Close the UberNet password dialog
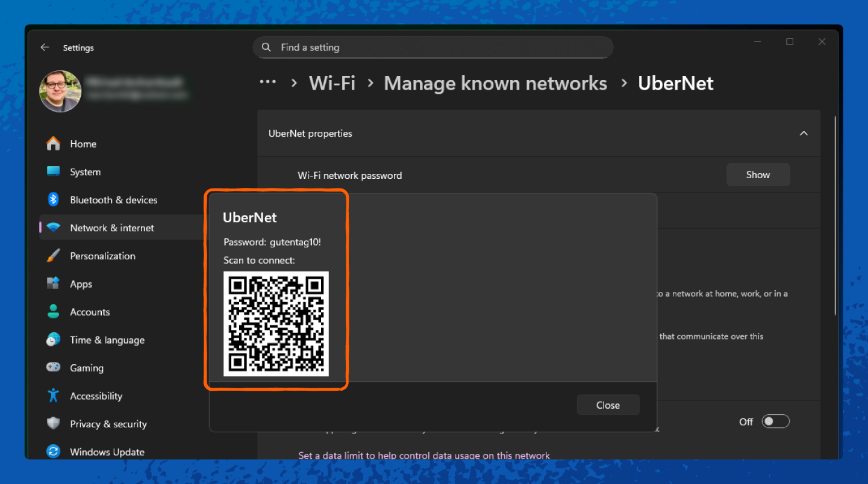 pyautogui.click(x=608, y=405)
